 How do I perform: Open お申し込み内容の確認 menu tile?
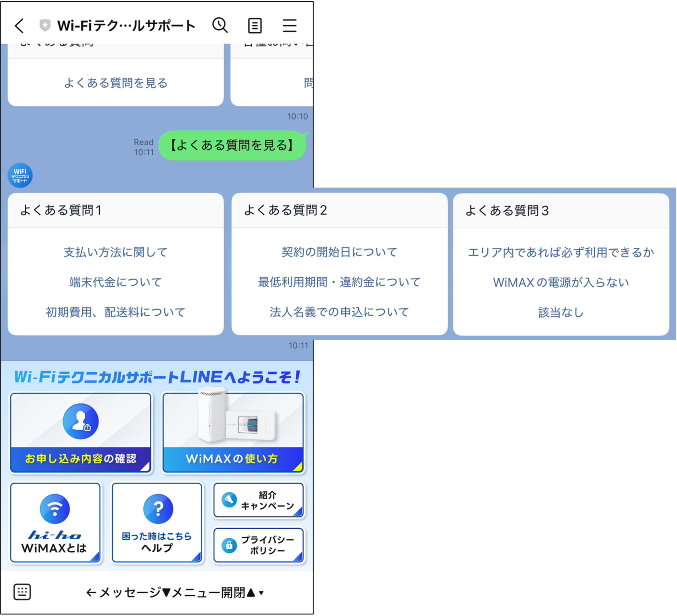pyautogui.click(x=81, y=433)
